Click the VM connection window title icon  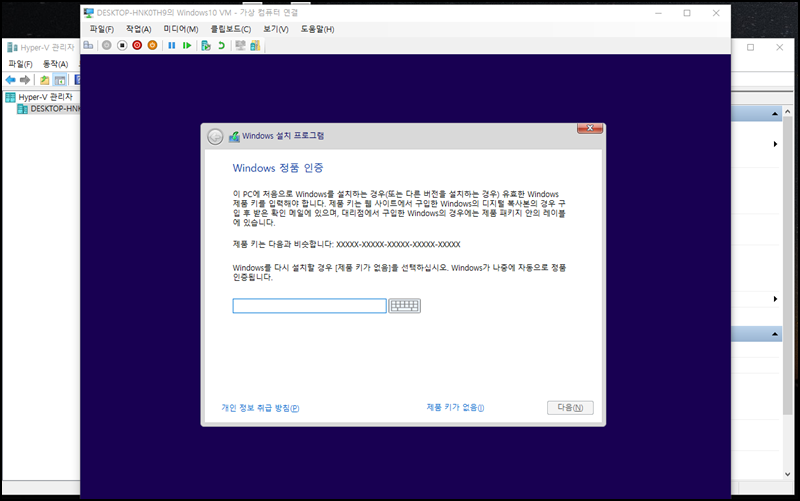click(89, 13)
